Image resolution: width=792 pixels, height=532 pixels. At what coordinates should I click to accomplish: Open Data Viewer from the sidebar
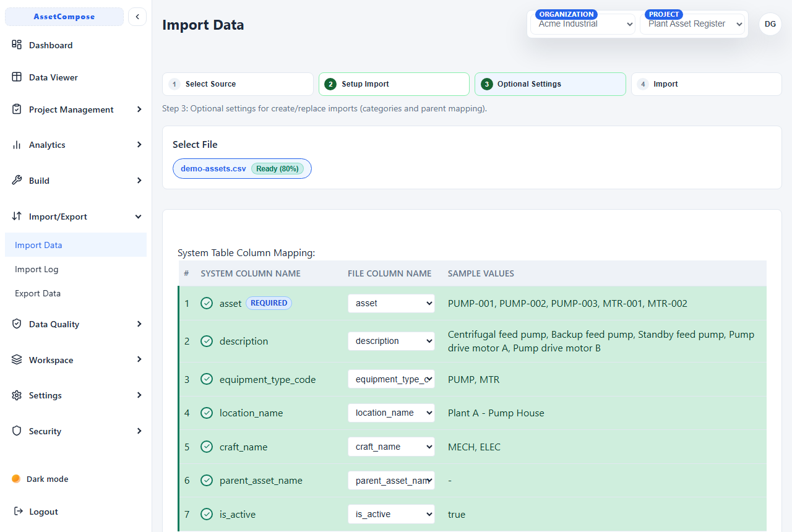coord(75,77)
